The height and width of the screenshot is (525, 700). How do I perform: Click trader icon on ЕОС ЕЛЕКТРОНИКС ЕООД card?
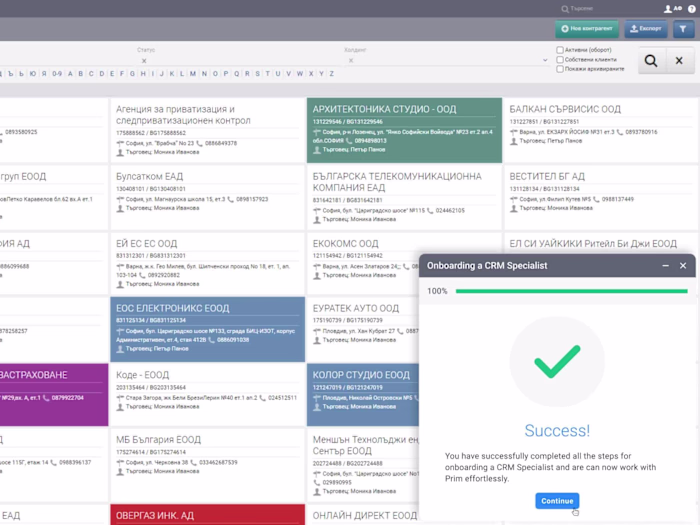pyautogui.click(x=120, y=349)
